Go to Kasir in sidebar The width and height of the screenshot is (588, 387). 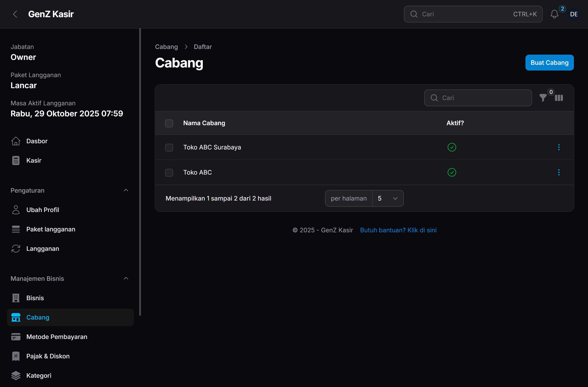(34, 160)
